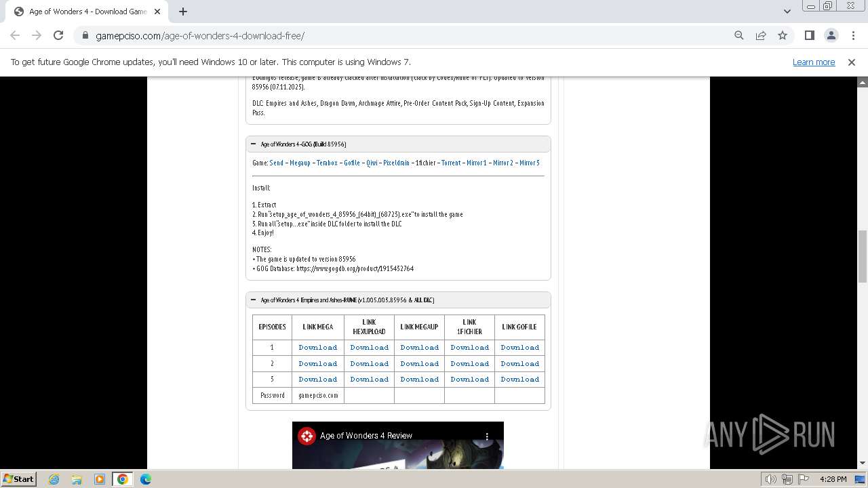The height and width of the screenshot is (488, 868).
Task: Click the Mirror 1 link
Action: click(477, 163)
